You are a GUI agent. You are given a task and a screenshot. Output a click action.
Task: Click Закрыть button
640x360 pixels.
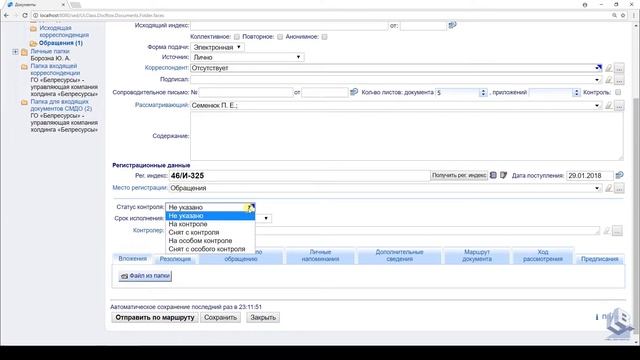point(263,318)
